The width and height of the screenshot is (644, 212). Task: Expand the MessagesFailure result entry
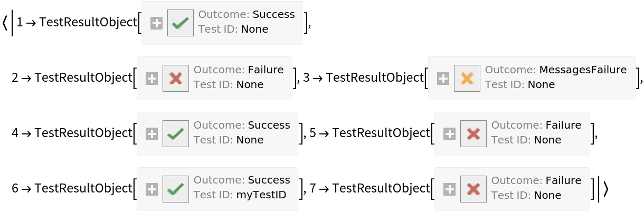click(x=443, y=79)
